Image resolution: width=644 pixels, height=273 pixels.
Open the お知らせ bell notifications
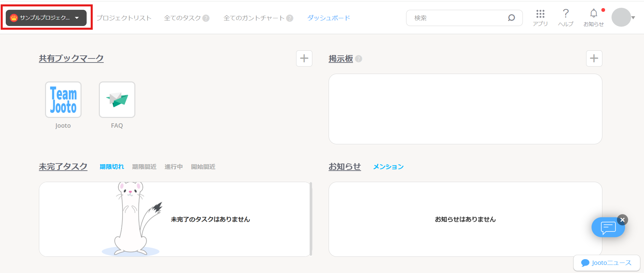tap(594, 18)
